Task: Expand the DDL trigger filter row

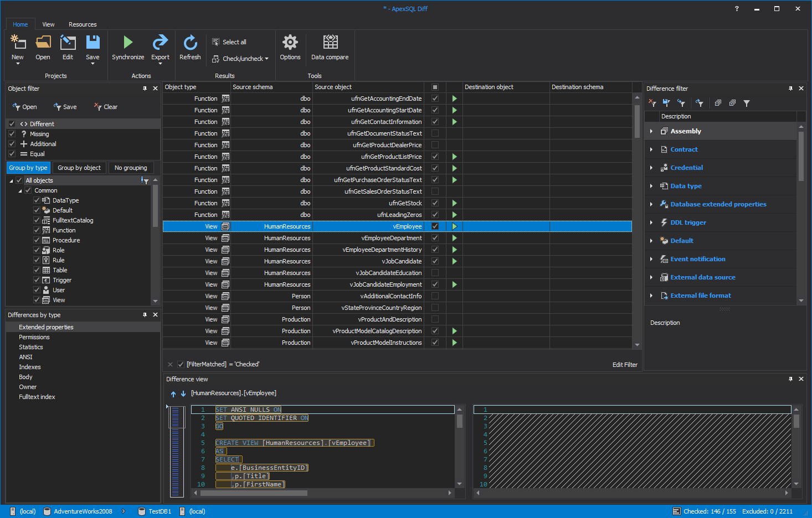Action: coord(651,222)
